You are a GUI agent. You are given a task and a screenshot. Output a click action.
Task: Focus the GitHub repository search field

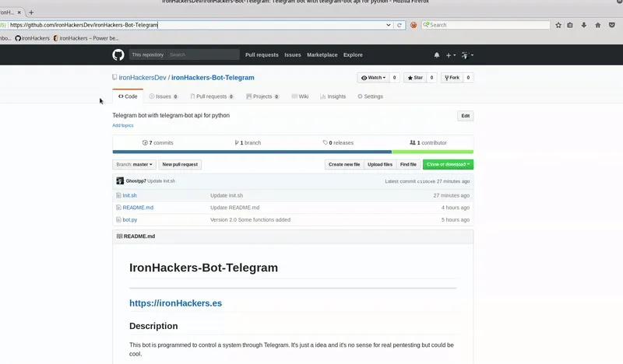tap(202, 54)
